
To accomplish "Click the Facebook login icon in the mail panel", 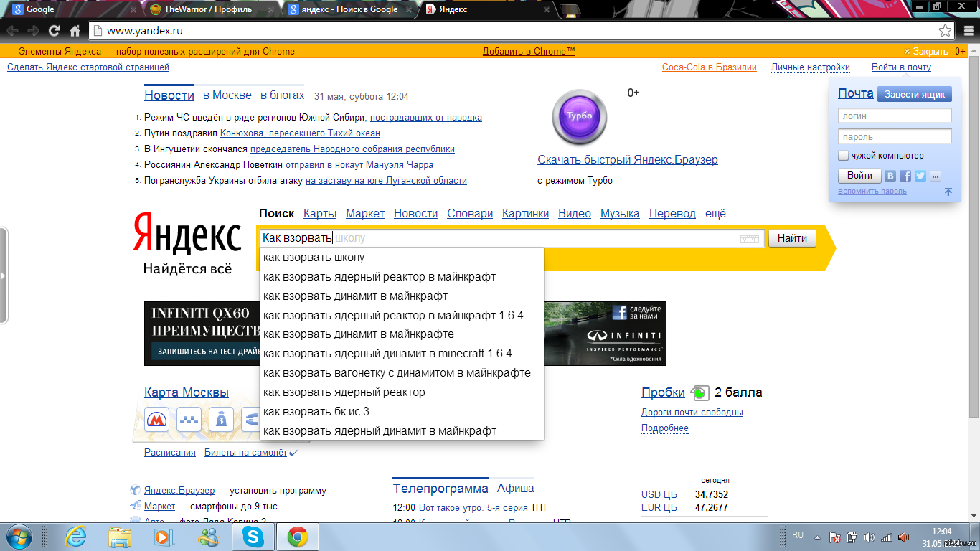I will click(x=905, y=176).
